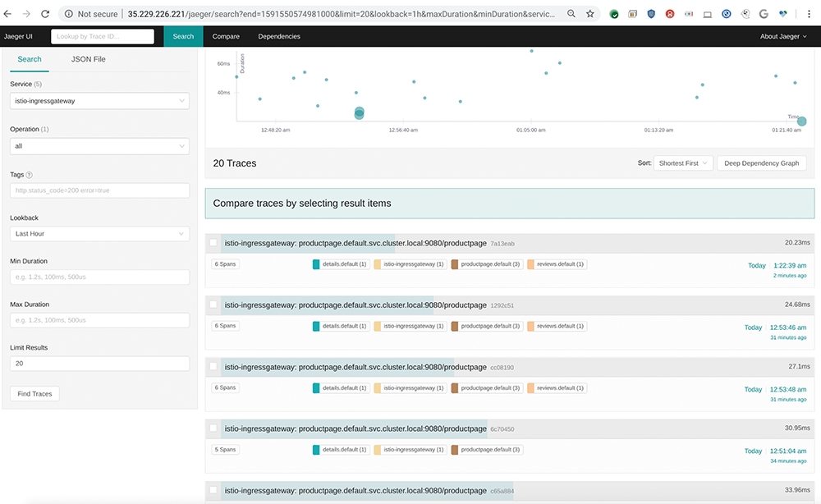Open the Compare page in navigation
The height and width of the screenshot is (504, 821).
point(226,36)
